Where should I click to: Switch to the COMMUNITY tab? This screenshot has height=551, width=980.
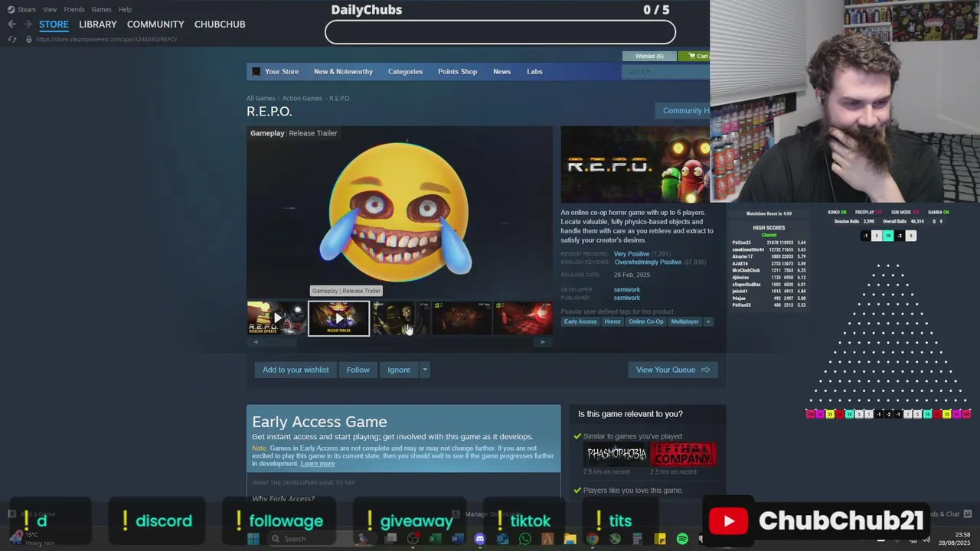[155, 24]
